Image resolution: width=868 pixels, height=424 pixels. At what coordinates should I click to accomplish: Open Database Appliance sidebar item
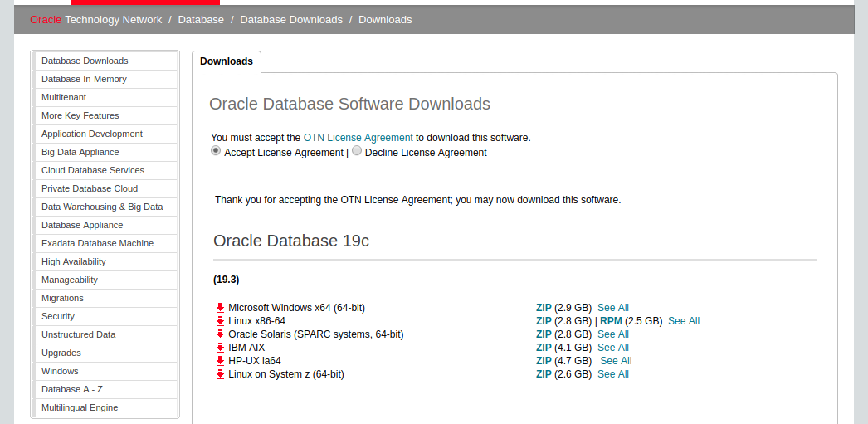pyautogui.click(x=105, y=226)
